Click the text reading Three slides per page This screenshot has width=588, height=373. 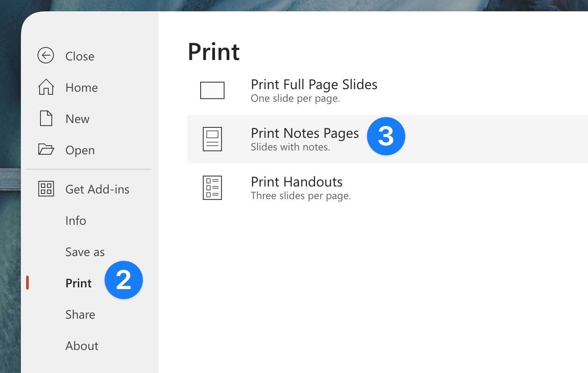[301, 196]
